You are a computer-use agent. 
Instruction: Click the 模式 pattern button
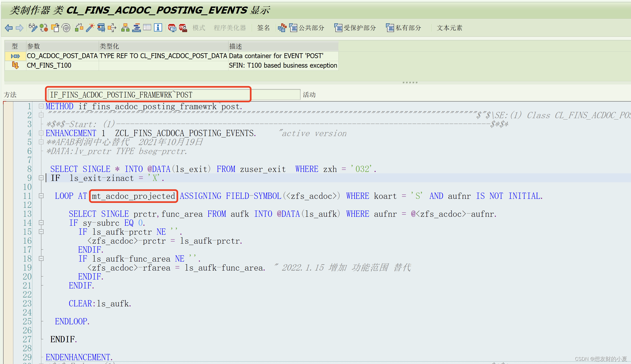[x=199, y=28]
